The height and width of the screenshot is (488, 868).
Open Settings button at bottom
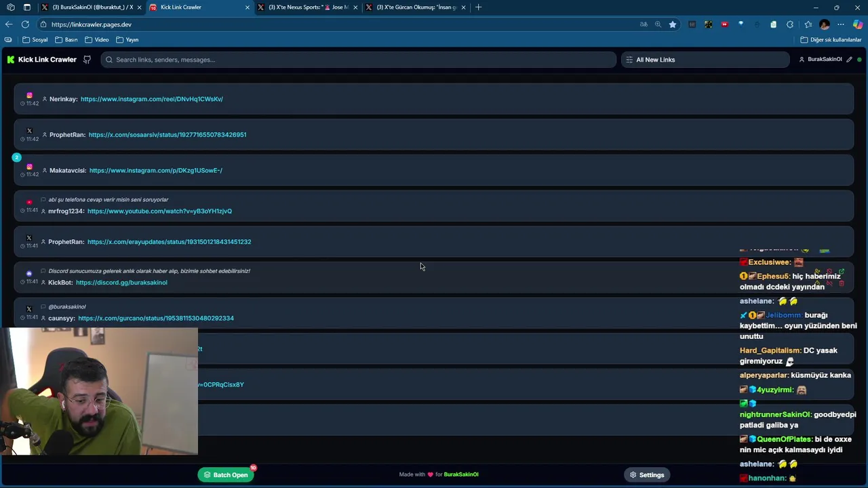tap(647, 475)
